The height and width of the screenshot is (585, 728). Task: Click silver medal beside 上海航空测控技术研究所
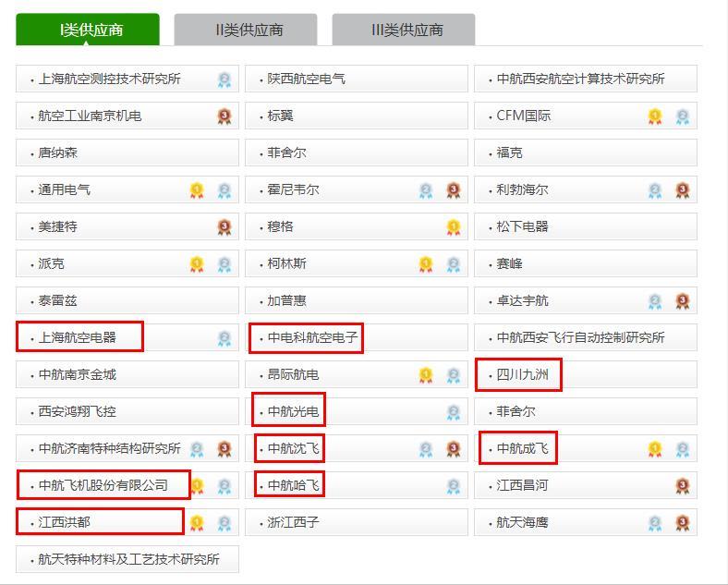(224, 79)
